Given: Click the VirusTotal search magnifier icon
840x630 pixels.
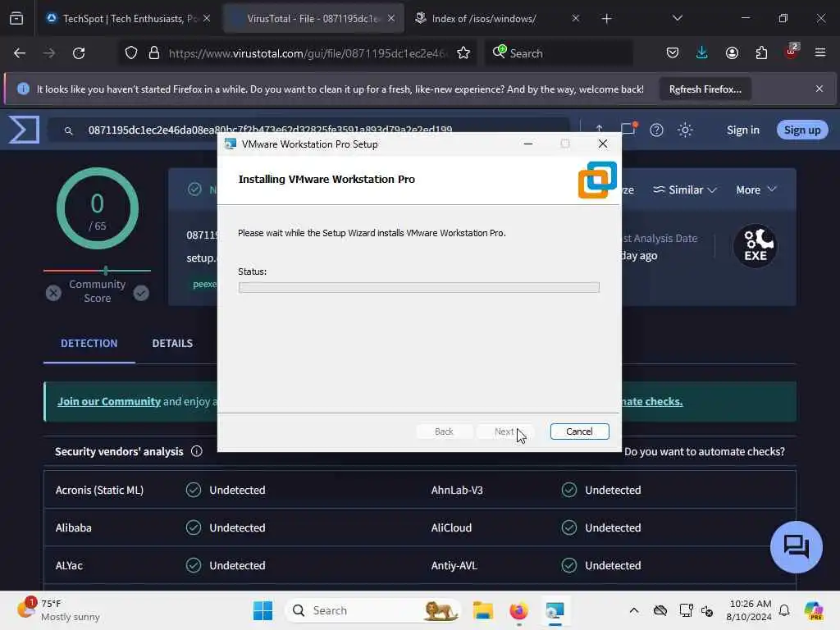Looking at the screenshot, I should pyautogui.click(x=69, y=130).
